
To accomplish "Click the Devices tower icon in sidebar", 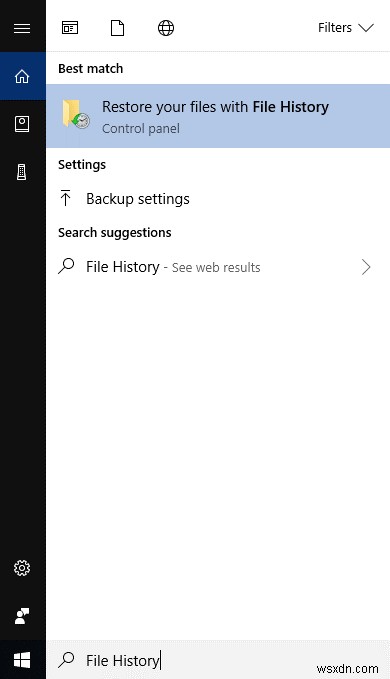I will click(22, 172).
